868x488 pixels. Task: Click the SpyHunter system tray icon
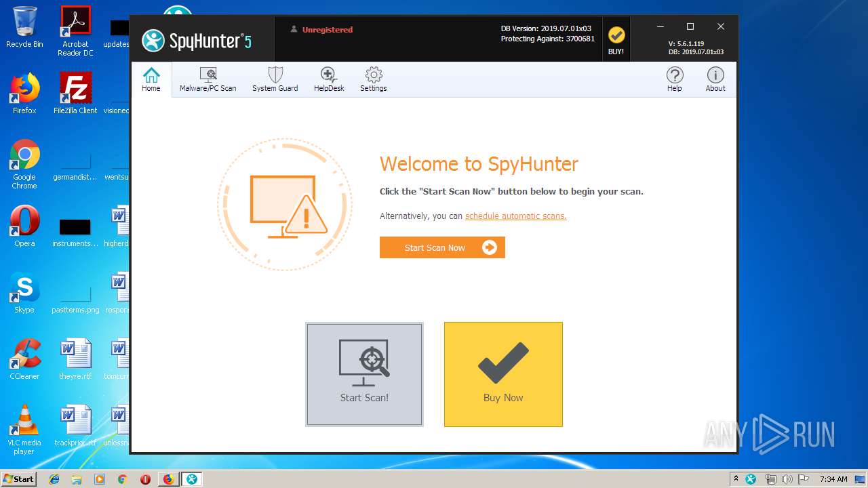pos(751,479)
